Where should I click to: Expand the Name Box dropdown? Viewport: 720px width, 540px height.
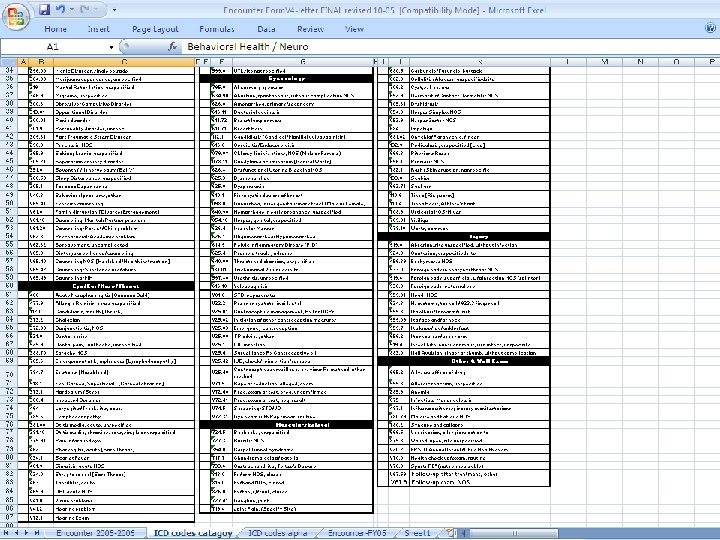111,47
